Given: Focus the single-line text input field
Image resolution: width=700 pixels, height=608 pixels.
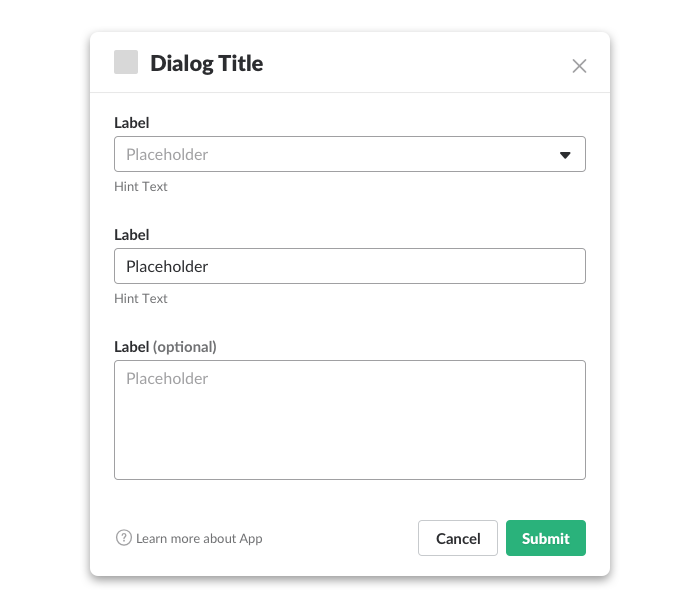Looking at the screenshot, I should click(x=350, y=267).
